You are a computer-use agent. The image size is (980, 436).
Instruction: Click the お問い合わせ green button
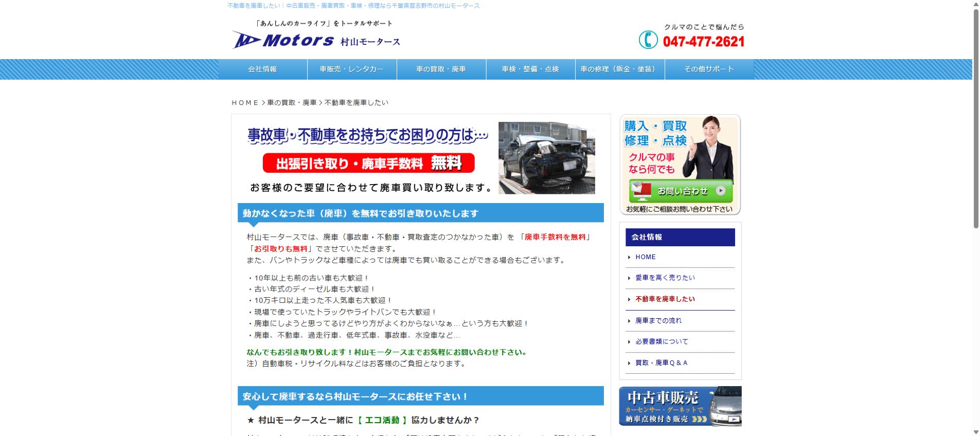[681, 191]
